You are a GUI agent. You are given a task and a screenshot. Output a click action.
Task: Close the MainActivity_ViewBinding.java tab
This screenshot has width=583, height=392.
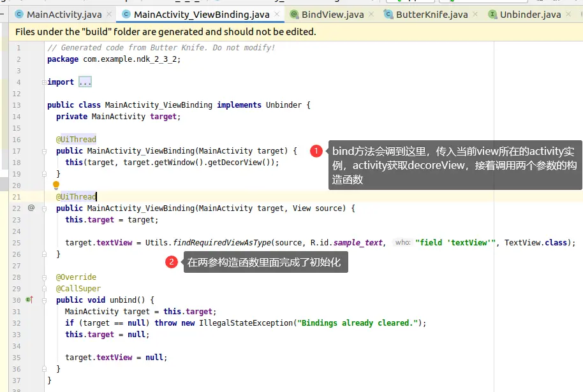277,14
